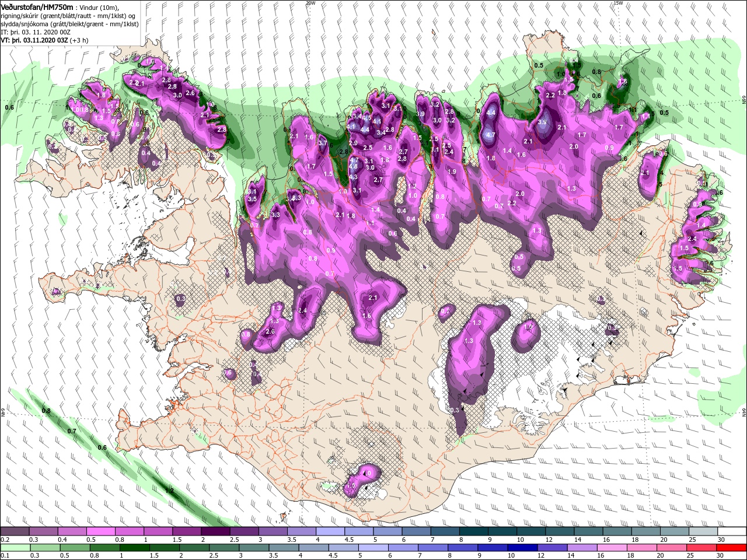Pick snow legend swatch between 18 and 20
Image resolution: width=747 pixels, height=560 pixels.
(645, 531)
